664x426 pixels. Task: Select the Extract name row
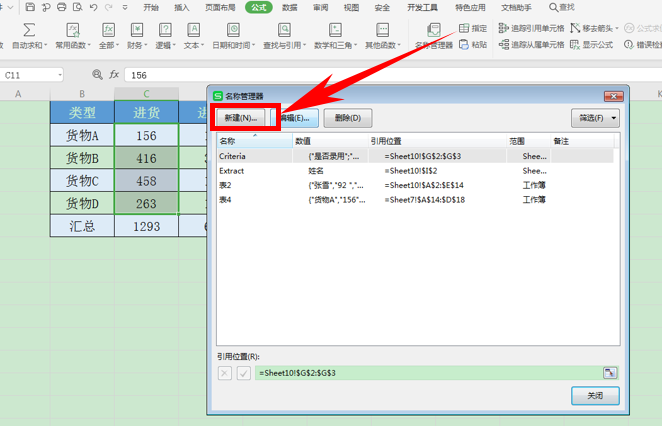coord(415,171)
